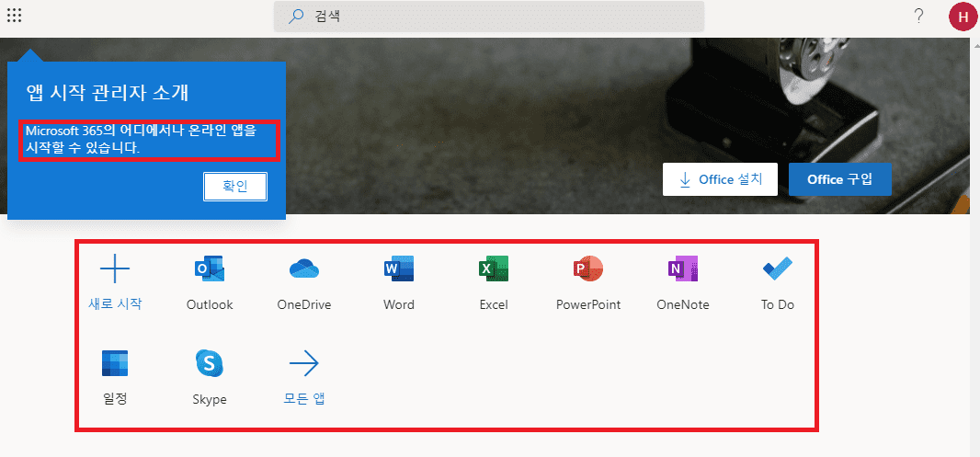Launch the Excel app icon
Image resolution: width=980 pixels, height=457 pixels.
pyautogui.click(x=494, y=268)
